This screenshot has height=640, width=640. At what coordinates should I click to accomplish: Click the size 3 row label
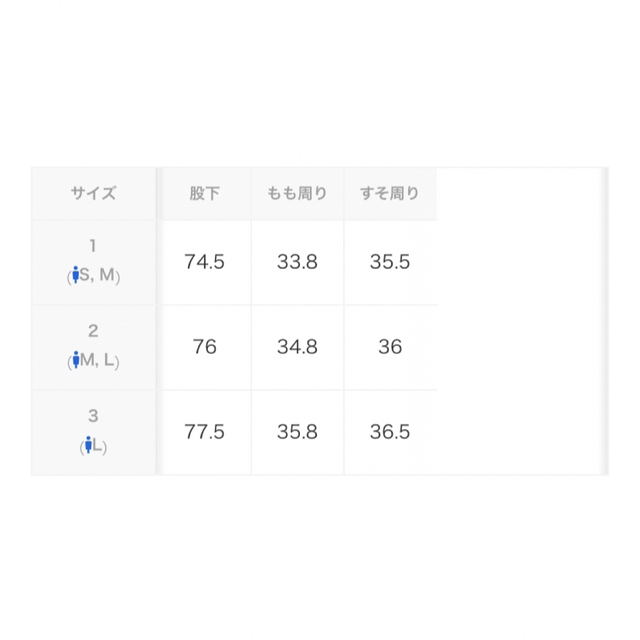coord(93,432)
